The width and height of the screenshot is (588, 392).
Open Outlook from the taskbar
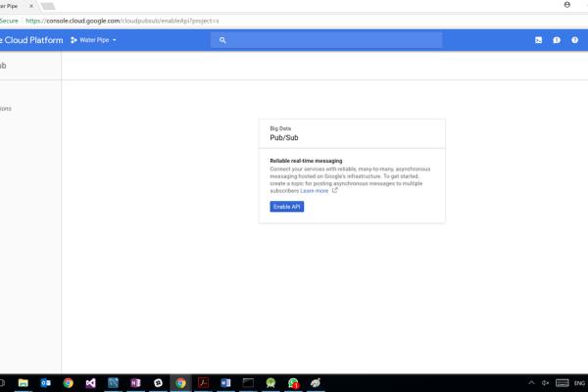click(x=46, y=383)
